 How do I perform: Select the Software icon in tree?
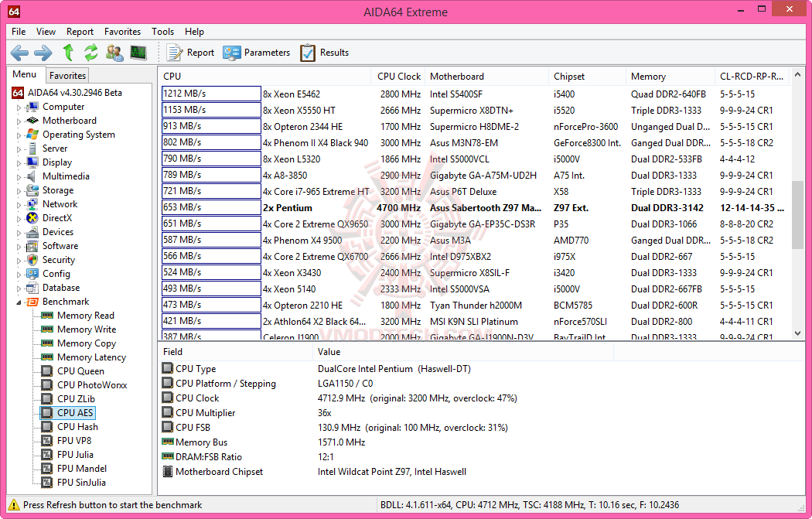[32, 246]
